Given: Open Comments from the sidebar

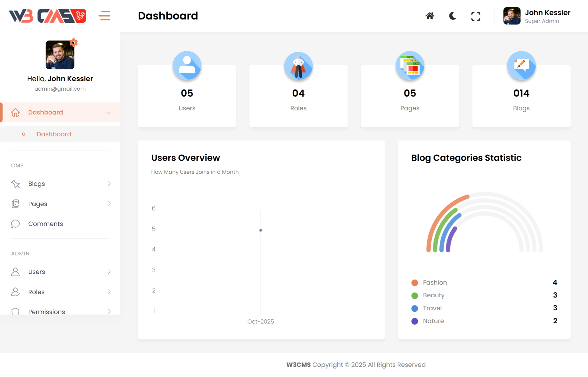Looking at the screenshot, I should [x=45, y=224].
